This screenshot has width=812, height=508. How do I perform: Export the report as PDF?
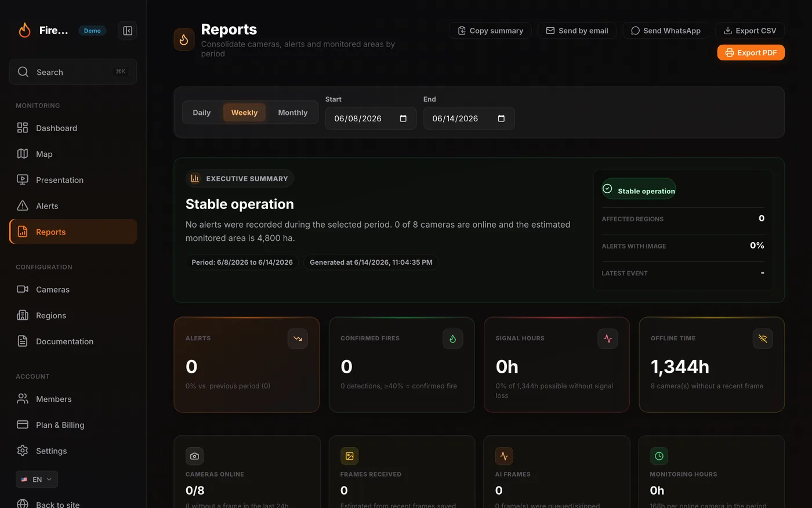pos(751,53)
